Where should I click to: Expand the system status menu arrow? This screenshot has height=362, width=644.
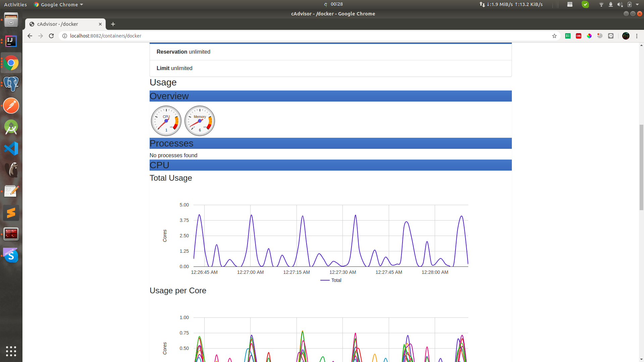click(637, 4)
